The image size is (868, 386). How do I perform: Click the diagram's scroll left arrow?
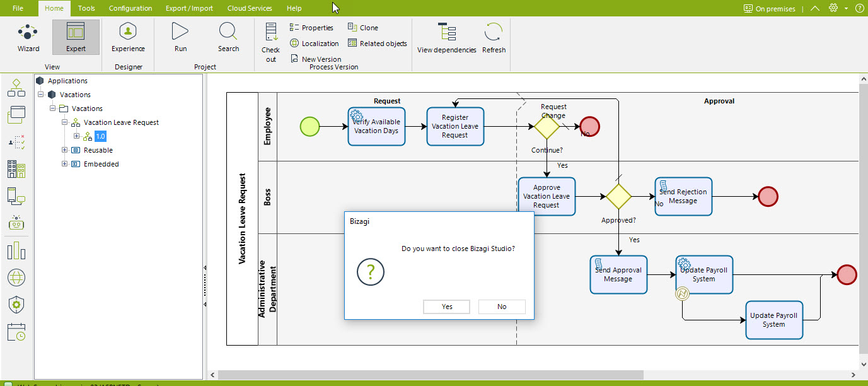click(x=212, y=375)
